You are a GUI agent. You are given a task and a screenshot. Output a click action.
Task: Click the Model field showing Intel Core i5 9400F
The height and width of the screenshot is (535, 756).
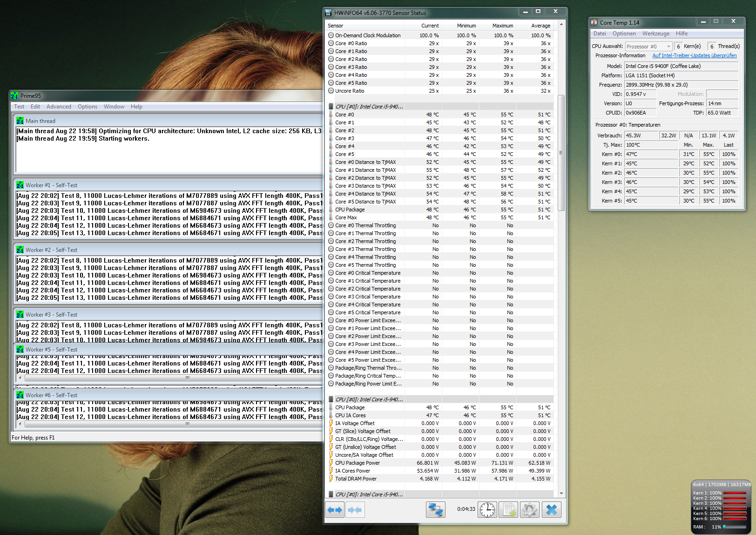[x=682, y=66]
